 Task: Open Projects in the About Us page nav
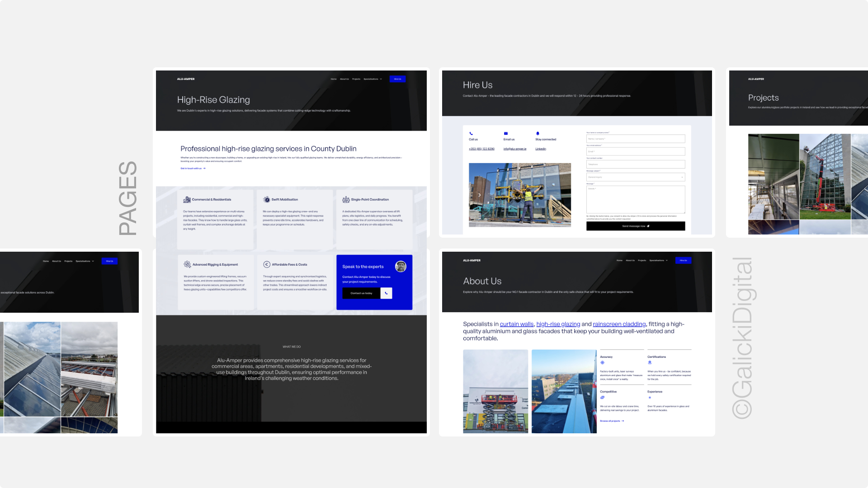click(x=642, y=260)
